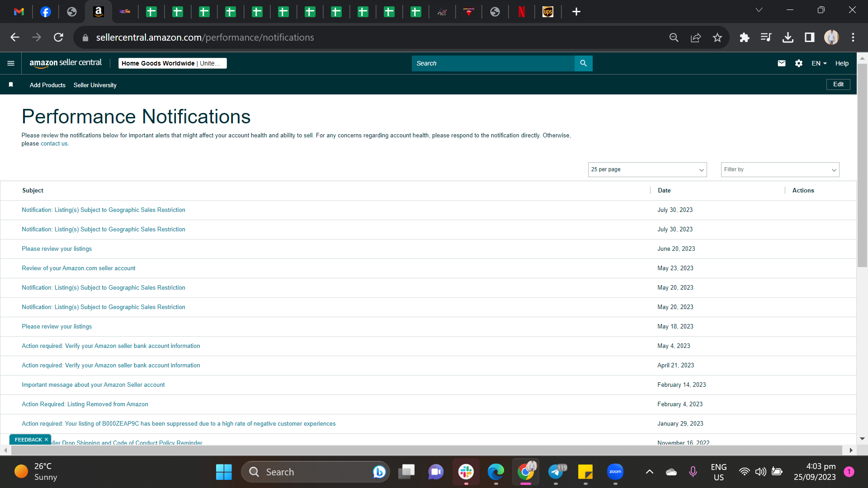
Task: Open the Subject column header
Action: pyautogui.click(x=33, y=191)
